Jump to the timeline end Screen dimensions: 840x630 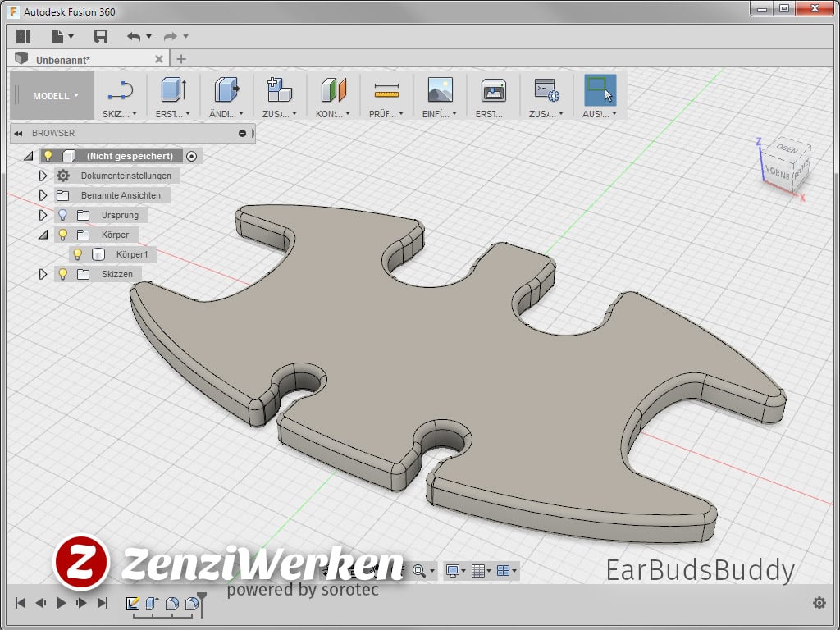(x=103, y=603)
